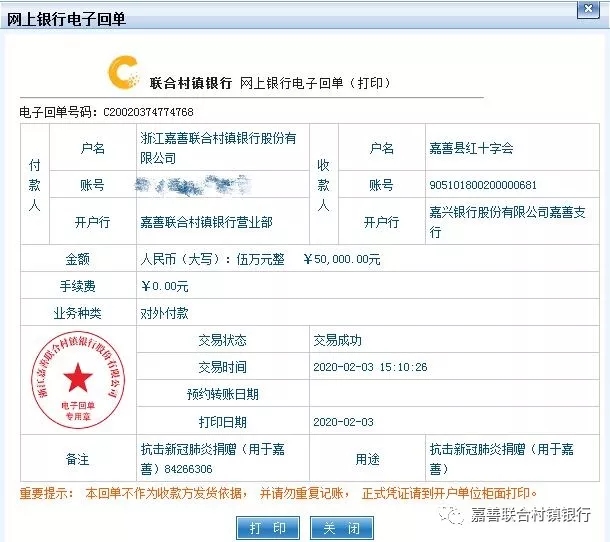The width and height of the screenshot is (610, 542).
Task: Click the amount ¥50,000.00元
Action: pyautogui.click(x=341, y=259)
